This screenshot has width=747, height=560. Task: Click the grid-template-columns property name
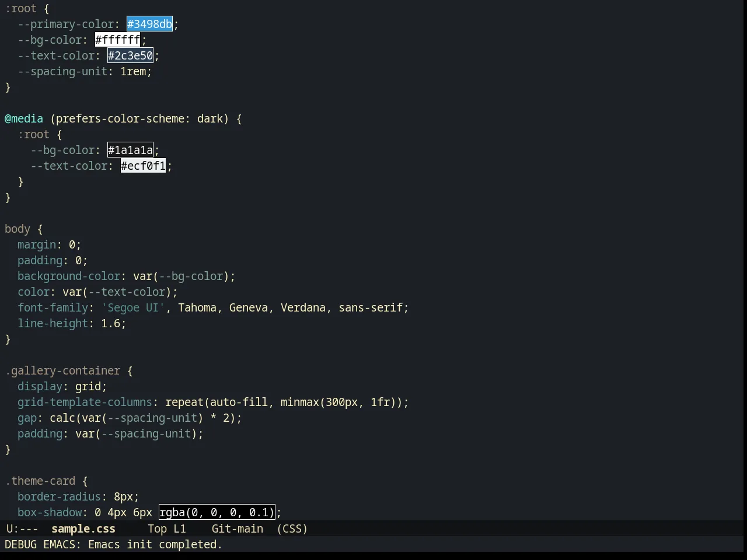pyautogui.click(x=85, y=402)
